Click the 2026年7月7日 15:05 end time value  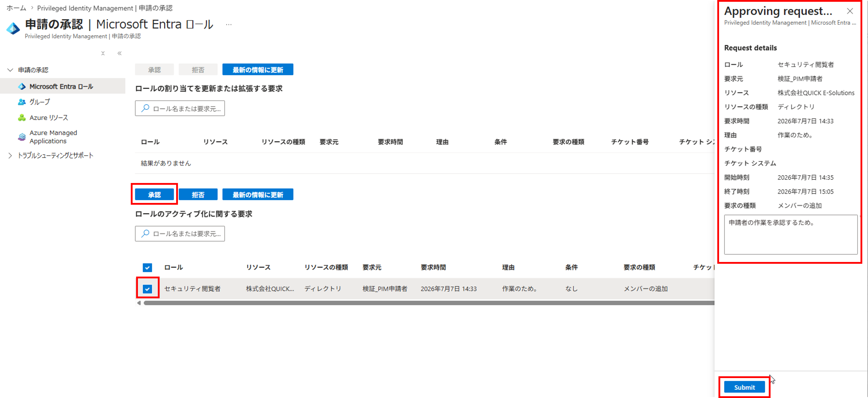click(x=805, y=191)
